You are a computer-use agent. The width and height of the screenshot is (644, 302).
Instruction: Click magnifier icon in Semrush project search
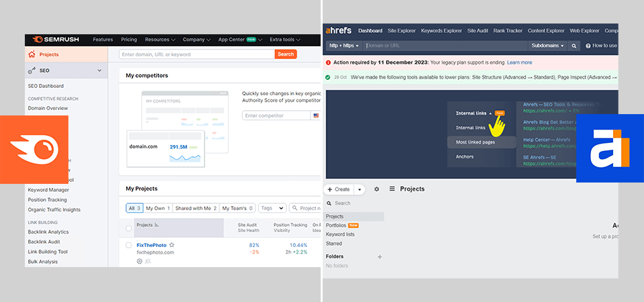(294, 208)
